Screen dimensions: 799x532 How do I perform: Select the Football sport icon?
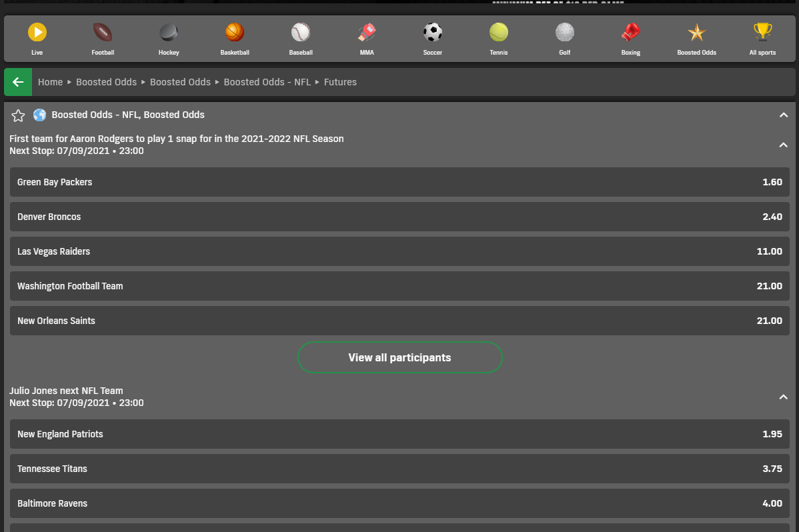point(103,33)
